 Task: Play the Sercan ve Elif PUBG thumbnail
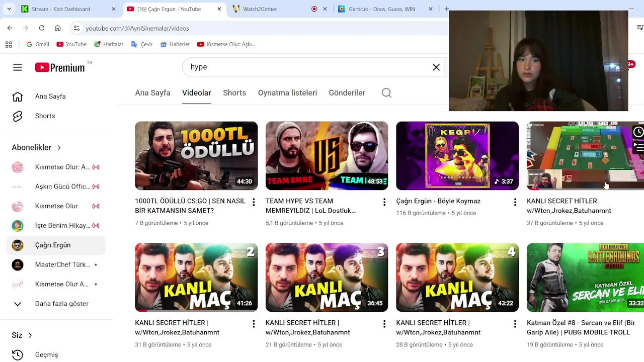click(585, 278)
